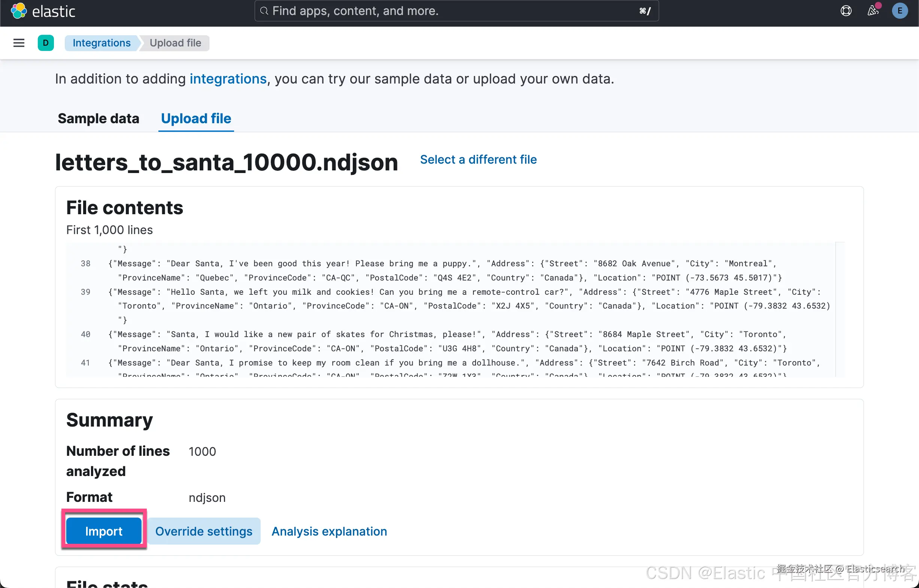Open the user profile avatar E
This screenshot has height=588, width=919.
(900, 11)
